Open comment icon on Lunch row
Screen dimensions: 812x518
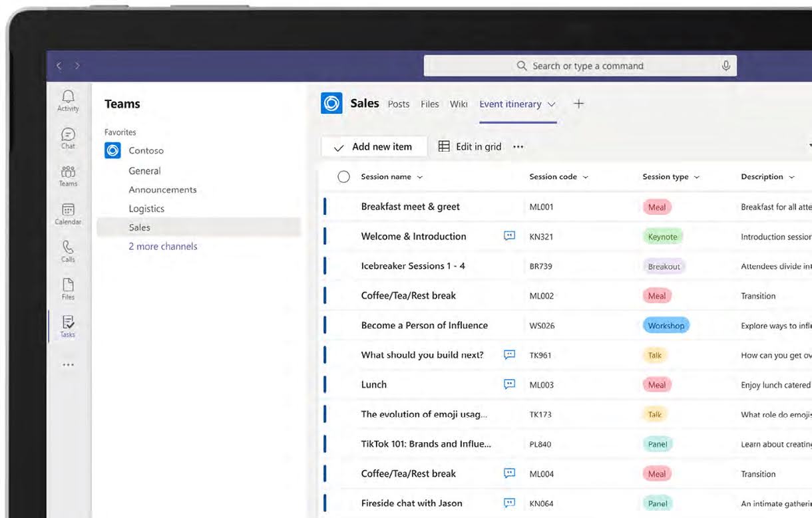[509, 384]
